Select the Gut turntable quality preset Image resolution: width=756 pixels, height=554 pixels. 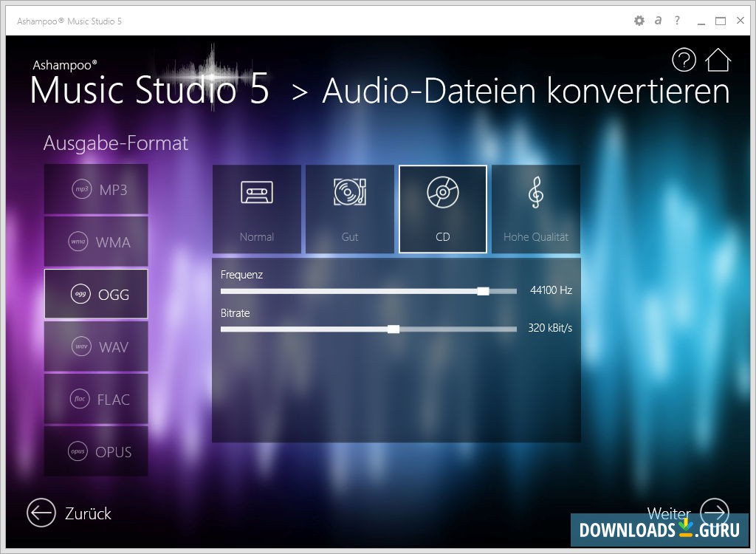(x=349, y=209)
